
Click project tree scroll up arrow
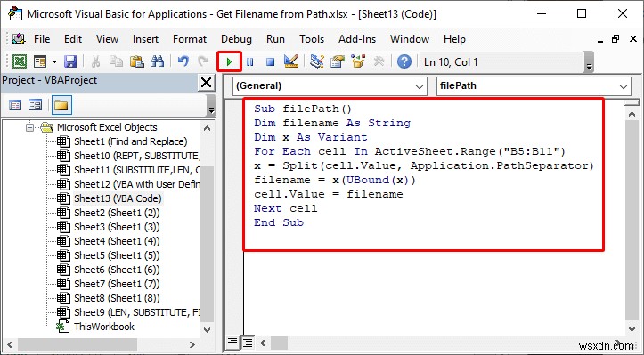[x=207, y=128]
